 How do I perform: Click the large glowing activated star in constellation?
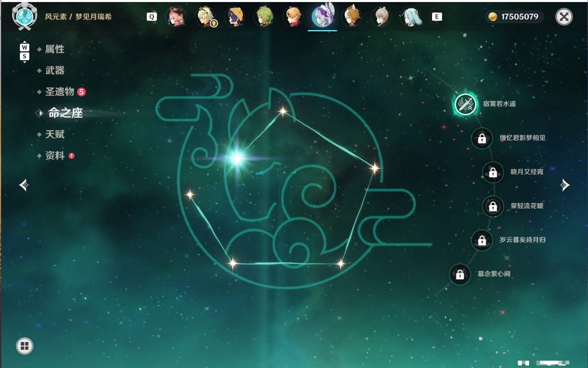[237, 158]
